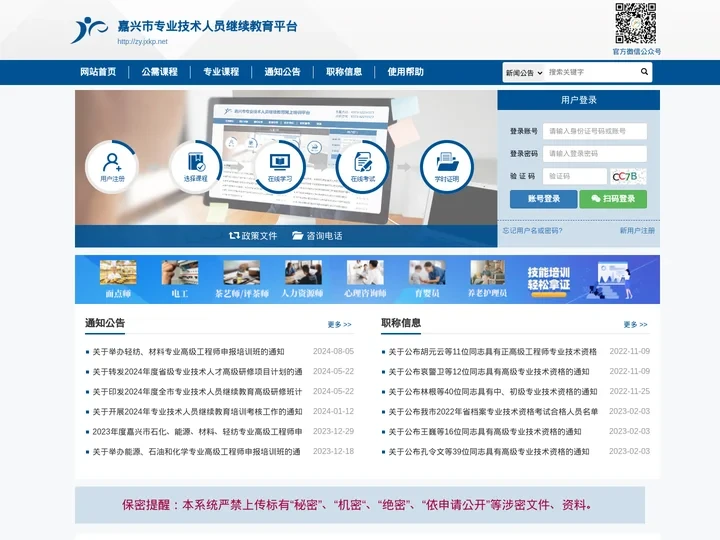This screenshot has height=540, width=720.
Task: Open 咨询电话 link below banner
Action: 317,236
